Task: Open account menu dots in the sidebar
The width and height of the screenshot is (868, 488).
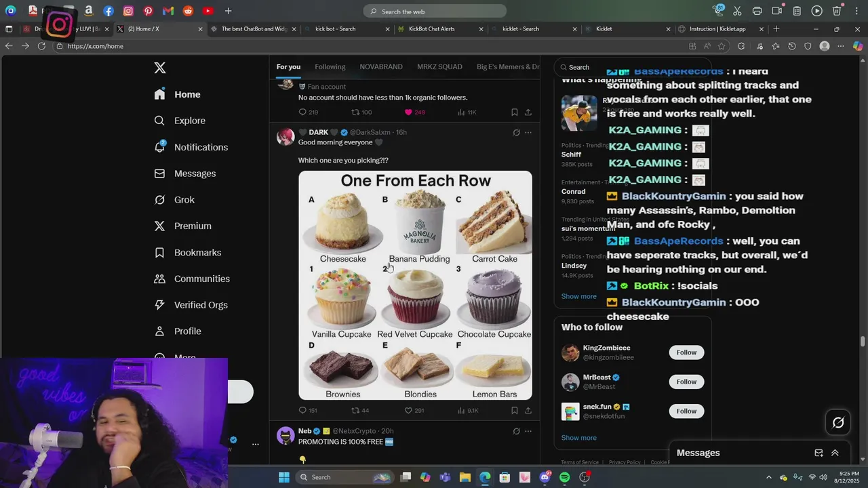Action: [x=256, y=445]
